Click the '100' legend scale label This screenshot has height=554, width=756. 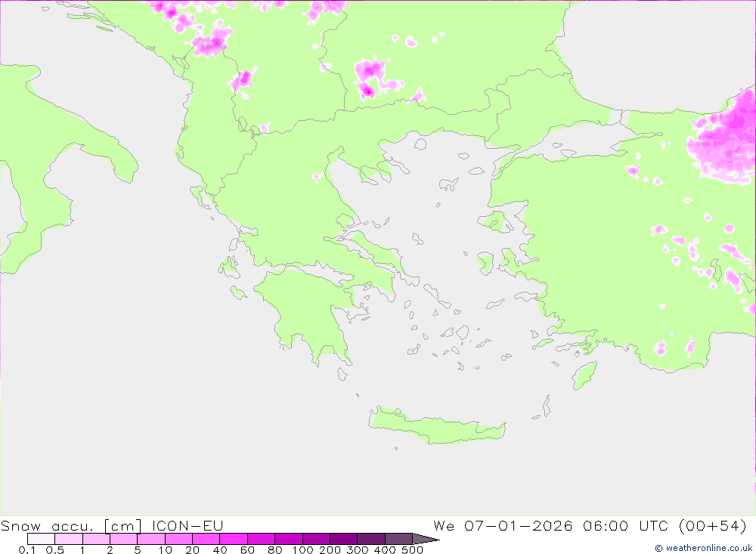302,549
